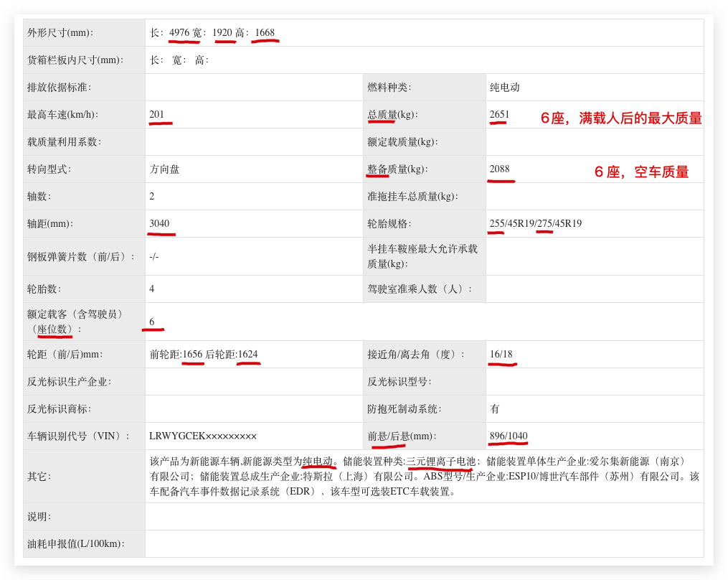728x580 pixels.
Task: Click the 排放依据标准 label
Action: pyautogui.click(x=59, y=88)
